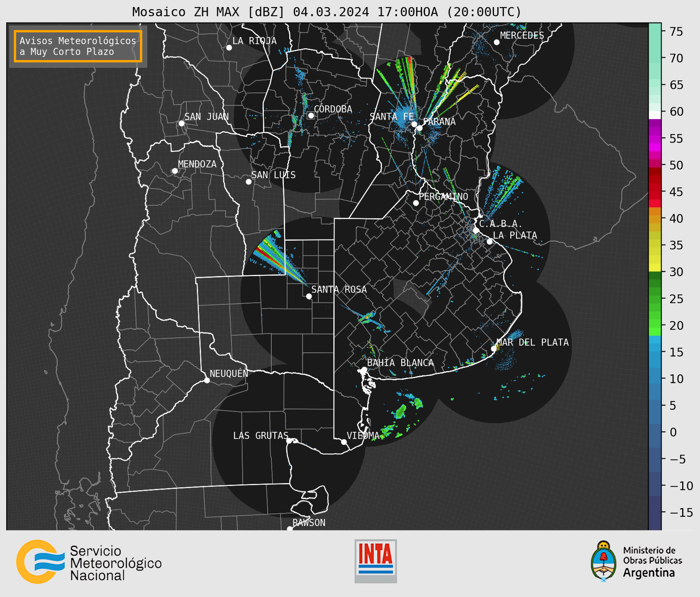Click the LA PLATA city marker dot
Image resolution: width=700 pixels, height=597 pixels.
(490, 242)
